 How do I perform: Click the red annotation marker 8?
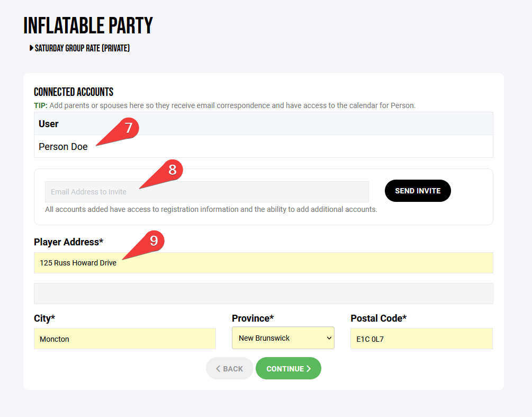pyautogui.click(x=172, y=170)
